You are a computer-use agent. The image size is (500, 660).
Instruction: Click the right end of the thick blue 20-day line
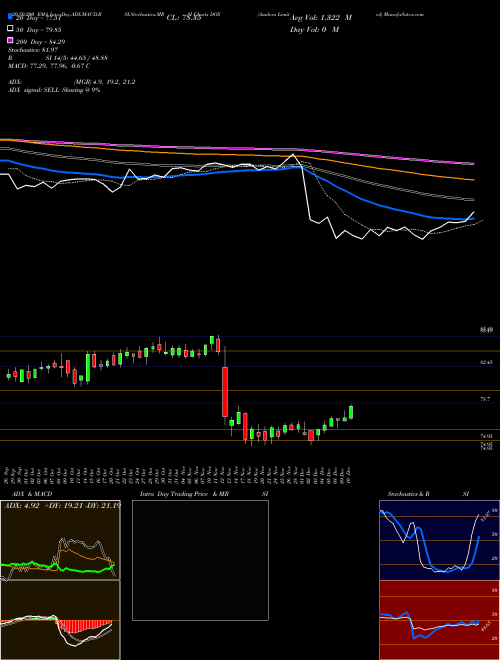472,219
